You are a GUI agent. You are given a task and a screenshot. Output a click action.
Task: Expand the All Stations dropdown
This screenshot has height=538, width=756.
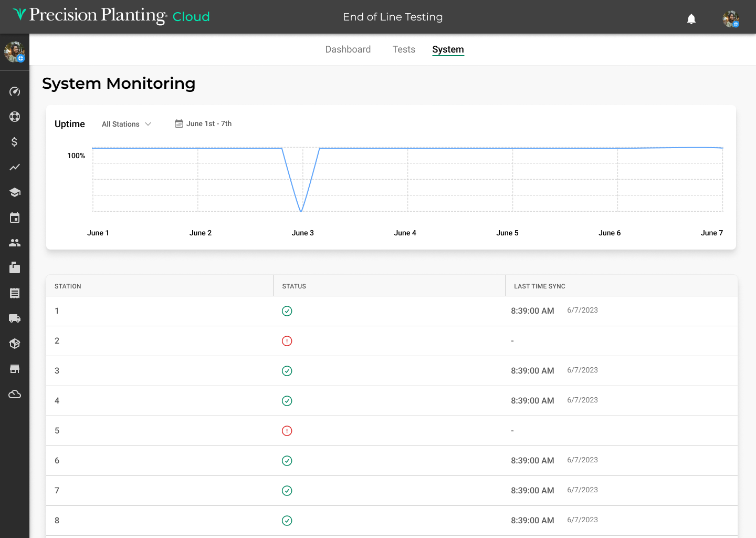pyautogui.click(x=127, y=124)
